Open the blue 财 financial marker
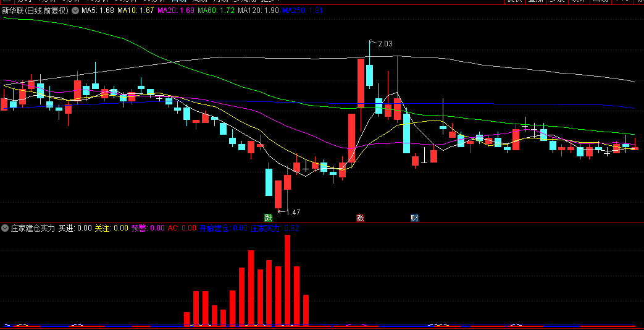This screenshot has height=330, width=644. tap(414, 218)
